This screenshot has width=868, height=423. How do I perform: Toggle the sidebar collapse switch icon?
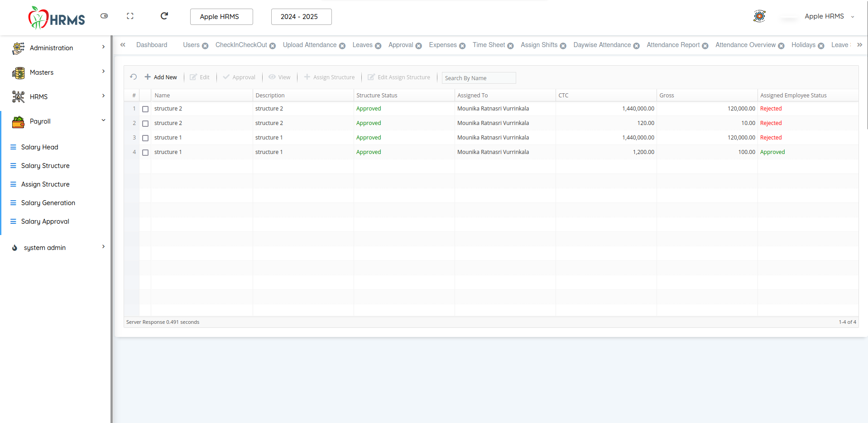(x=104, y=16)
